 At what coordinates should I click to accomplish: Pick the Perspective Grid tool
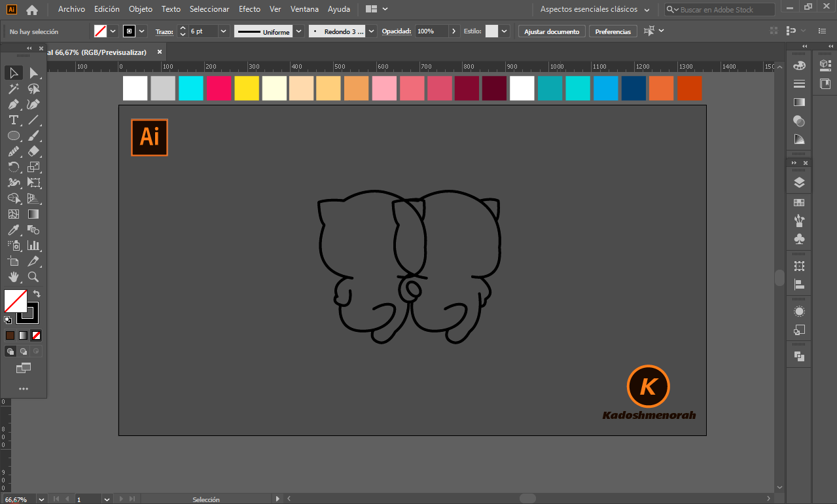click(x=33, y=198)
